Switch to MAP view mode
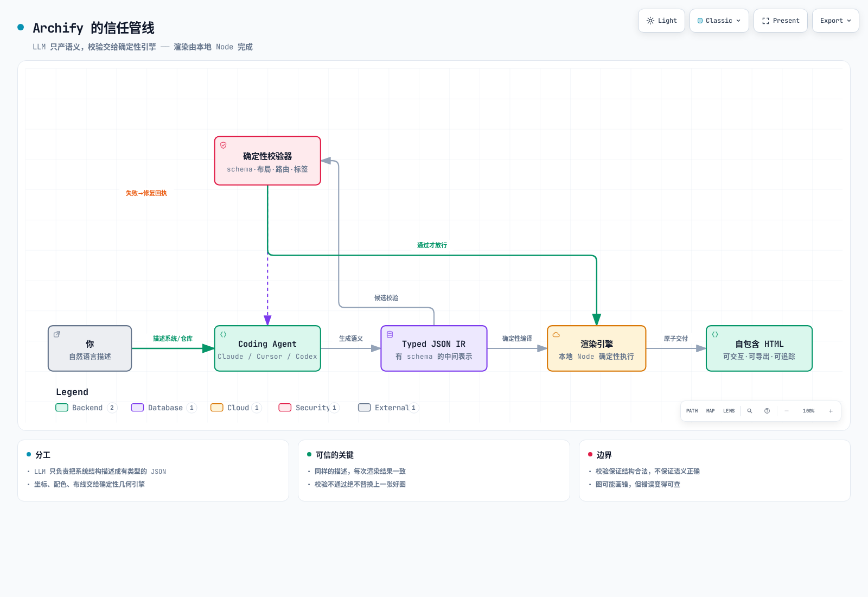 tap(710, 411)
